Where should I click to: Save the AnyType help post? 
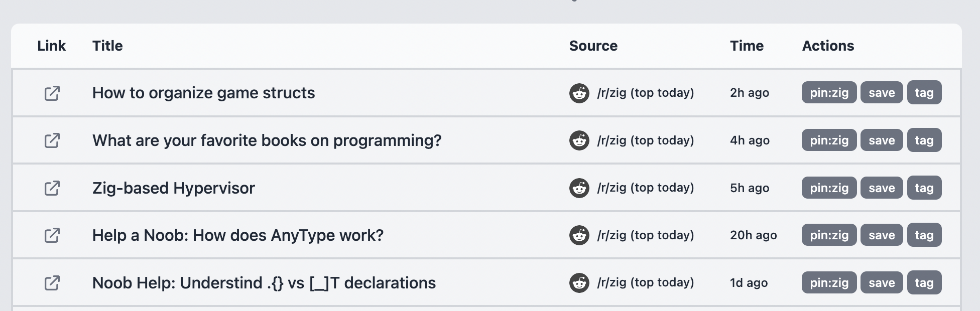[x=882, y=235]
